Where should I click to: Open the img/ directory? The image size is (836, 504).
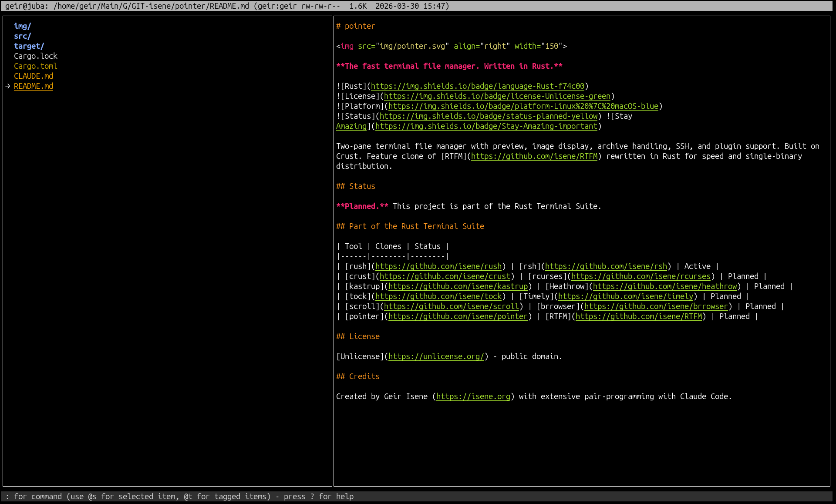(x=22, y=26)
